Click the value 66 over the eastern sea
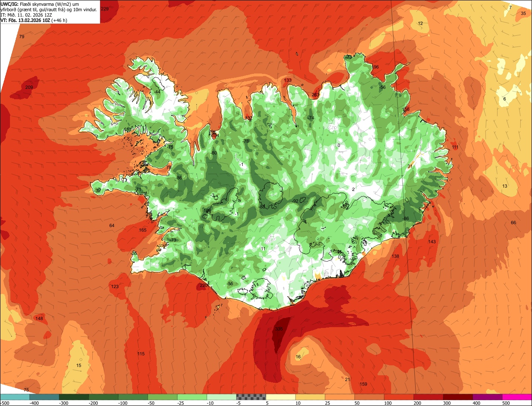 [x=513, y=223]
